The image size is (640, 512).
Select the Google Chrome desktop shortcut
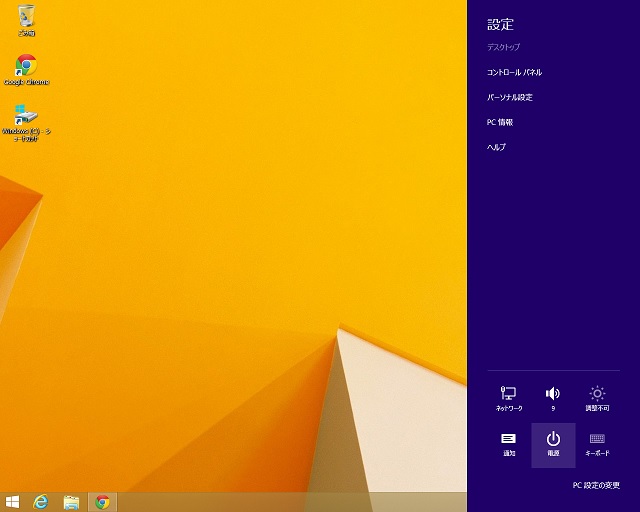[26, 70]
